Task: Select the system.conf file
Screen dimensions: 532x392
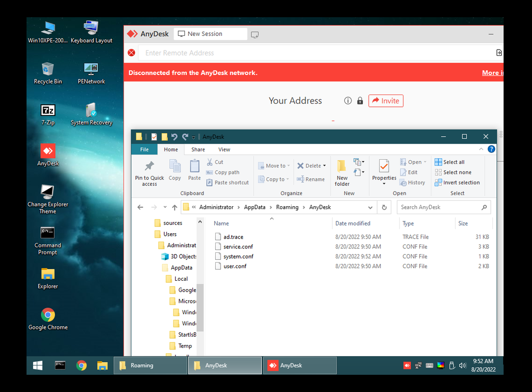Action: tap(238, 256)
